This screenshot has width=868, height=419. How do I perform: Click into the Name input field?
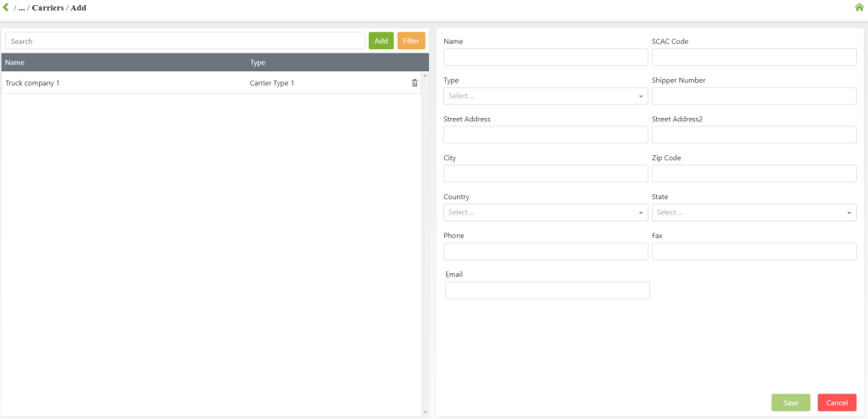point(545,57)
